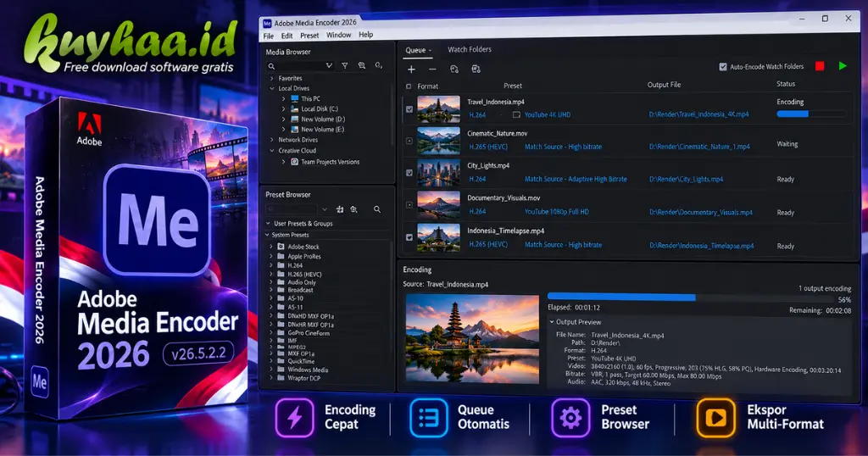Collapse the Creative Cloud node

272,151
